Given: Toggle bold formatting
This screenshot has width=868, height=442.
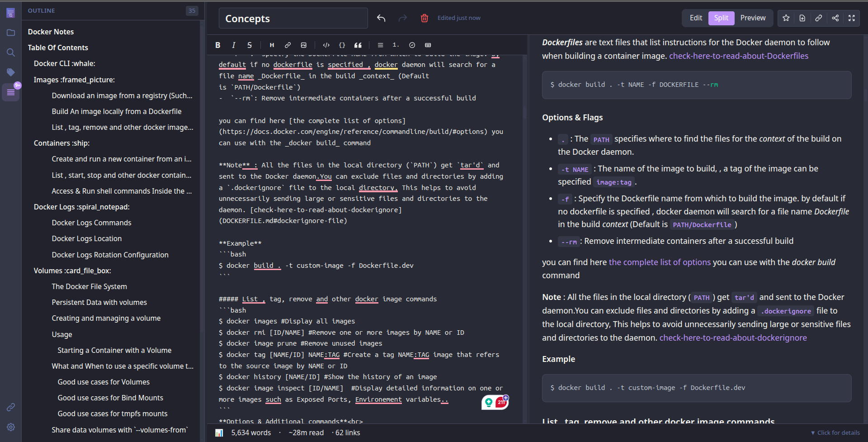Looking at the screenshot, I should pyautogui.click(x=217, y=45).
